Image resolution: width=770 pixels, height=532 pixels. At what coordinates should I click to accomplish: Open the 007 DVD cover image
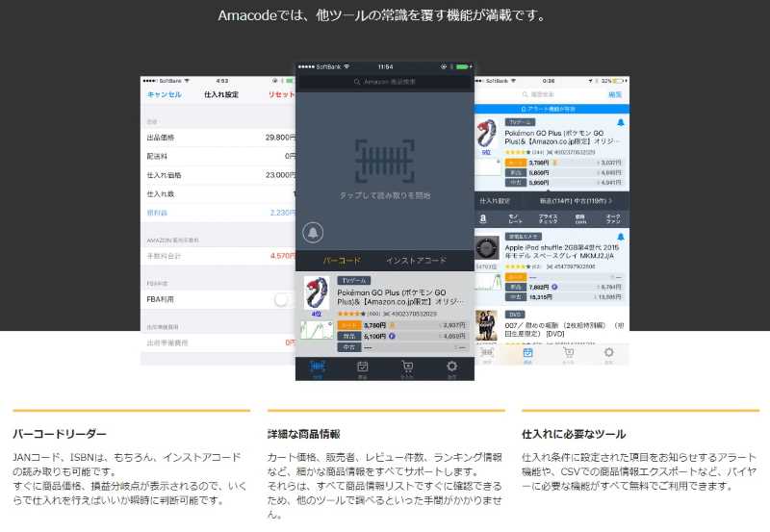[x=487, y=325]
